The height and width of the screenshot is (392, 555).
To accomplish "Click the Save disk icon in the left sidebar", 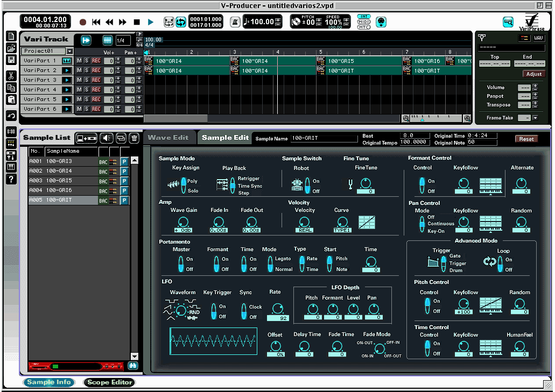I will click(11, 59).
